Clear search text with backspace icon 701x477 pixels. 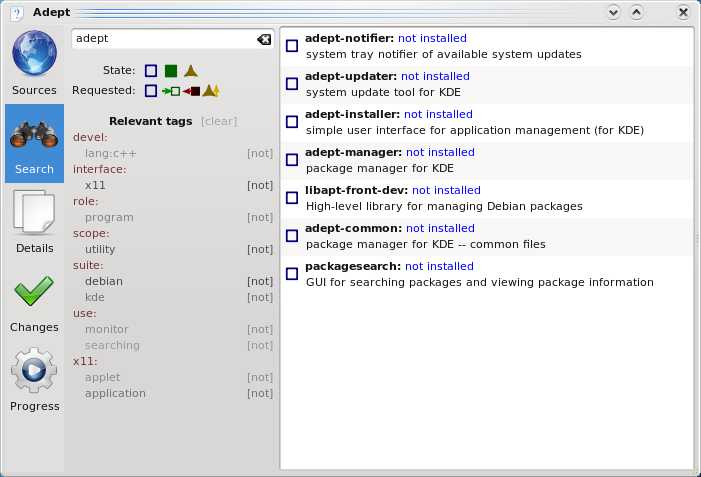click(x=263, y=39)
